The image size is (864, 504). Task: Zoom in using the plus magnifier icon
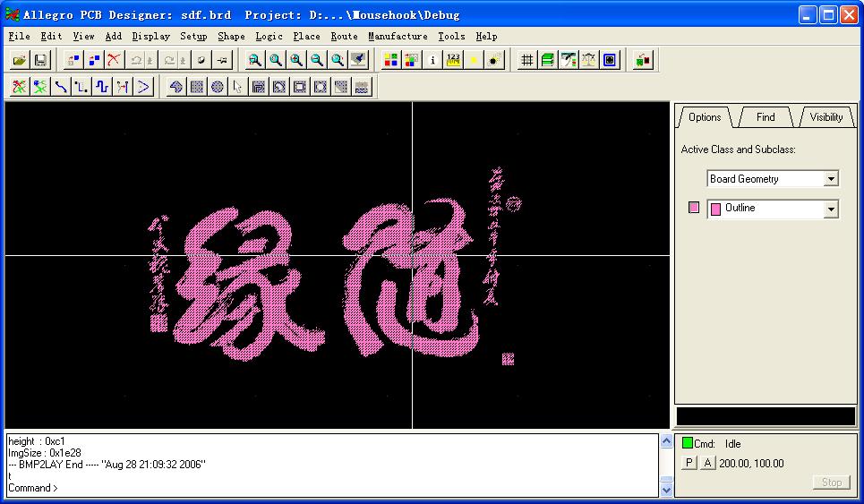[x=295, y=59]
